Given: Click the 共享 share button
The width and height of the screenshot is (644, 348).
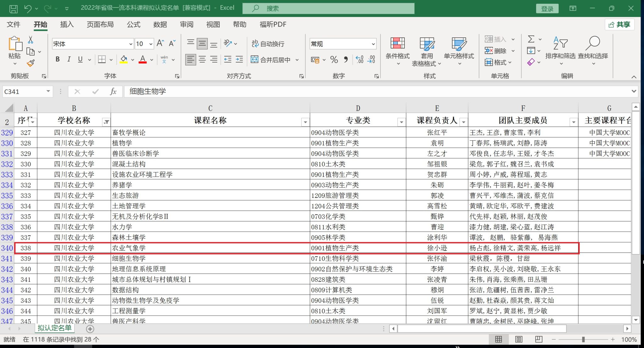Looking at the screenshot, I should (x=619, y=24).
